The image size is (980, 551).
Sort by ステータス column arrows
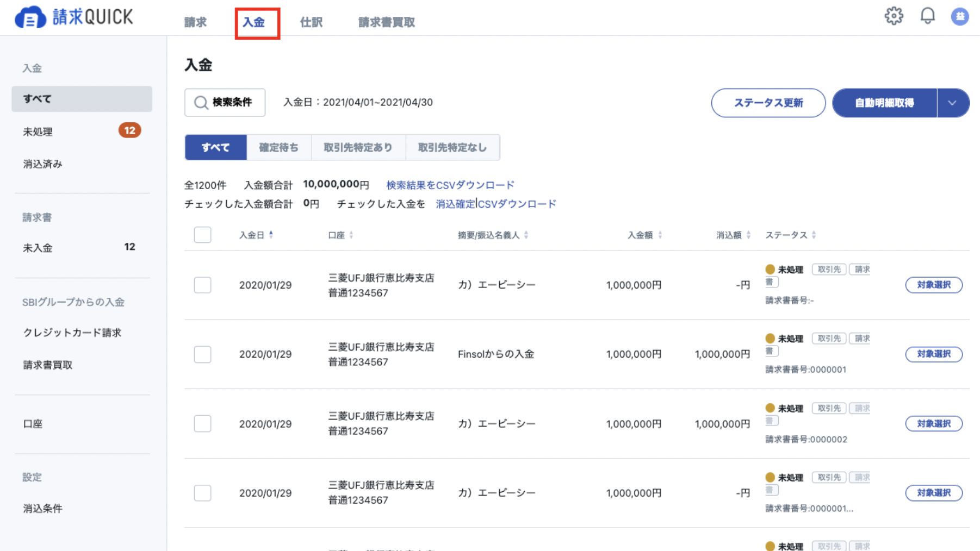click(x=814, y=235)
